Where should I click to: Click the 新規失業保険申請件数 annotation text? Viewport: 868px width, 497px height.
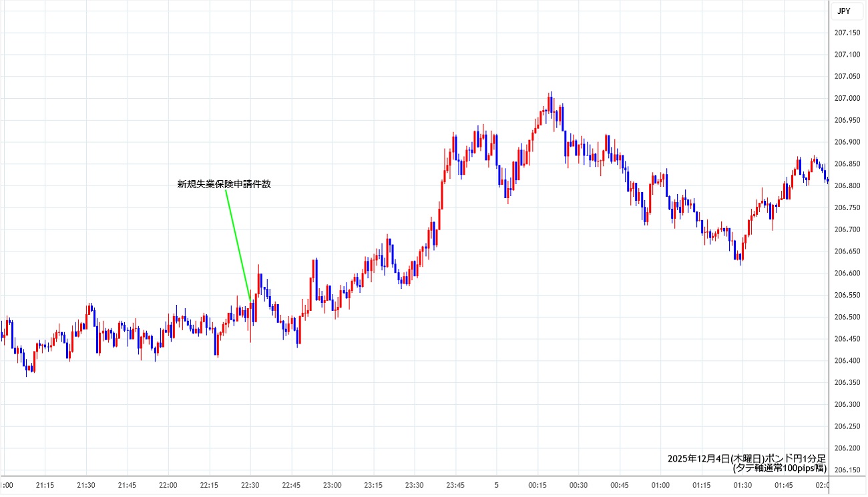click(224, 184)
